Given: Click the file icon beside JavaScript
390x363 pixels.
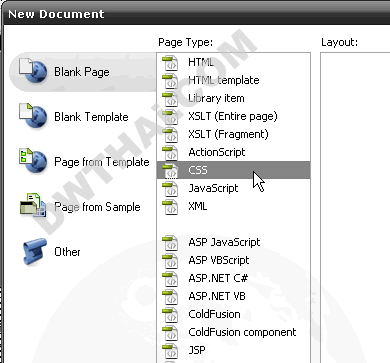Looking at the screenshot, I should [170, 189].
